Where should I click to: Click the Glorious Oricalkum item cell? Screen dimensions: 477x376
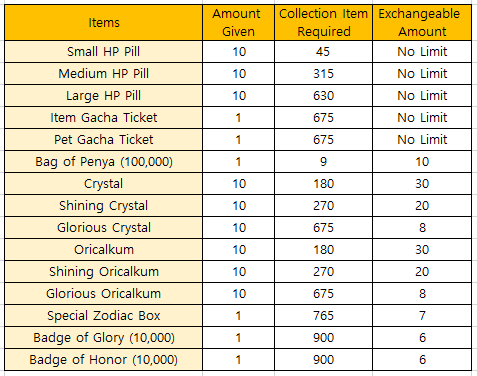[104, 294]
